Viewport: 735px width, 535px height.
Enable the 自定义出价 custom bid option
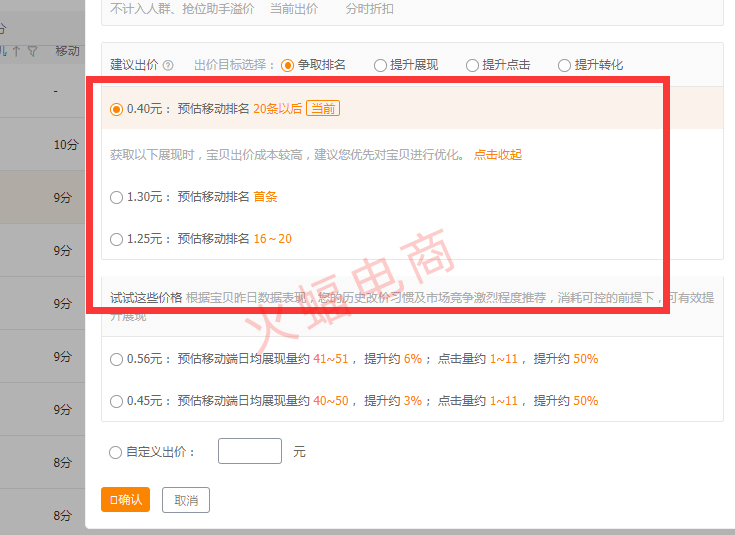[117, 452]
